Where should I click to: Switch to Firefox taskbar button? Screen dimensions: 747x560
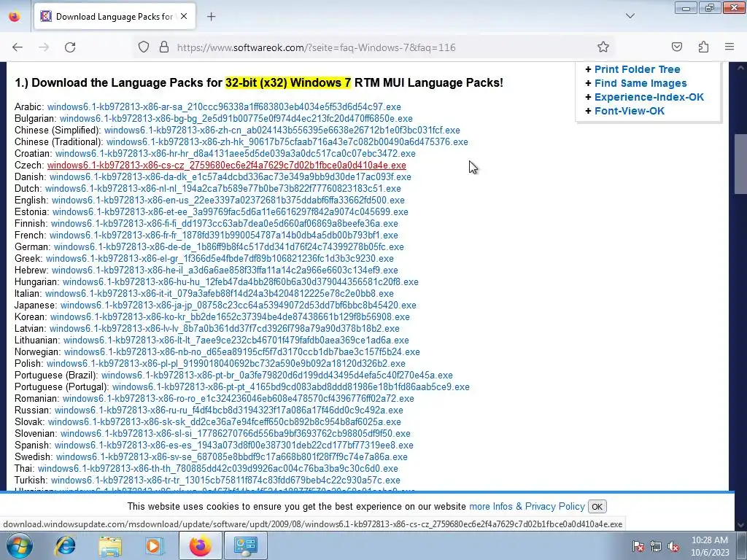[201, 545]
